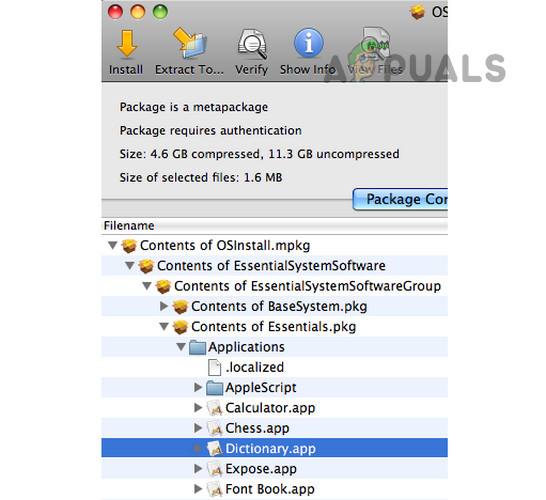Expand the AppleScript folder

coord(198,387)
